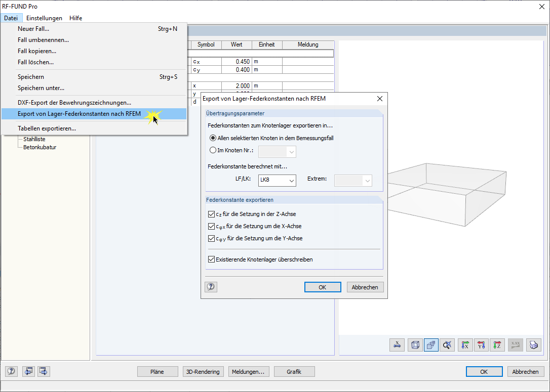Image resolution: width=550 pixels, height=392 pixels.
Task: Click the Wert column header
Action: point(237,45)
